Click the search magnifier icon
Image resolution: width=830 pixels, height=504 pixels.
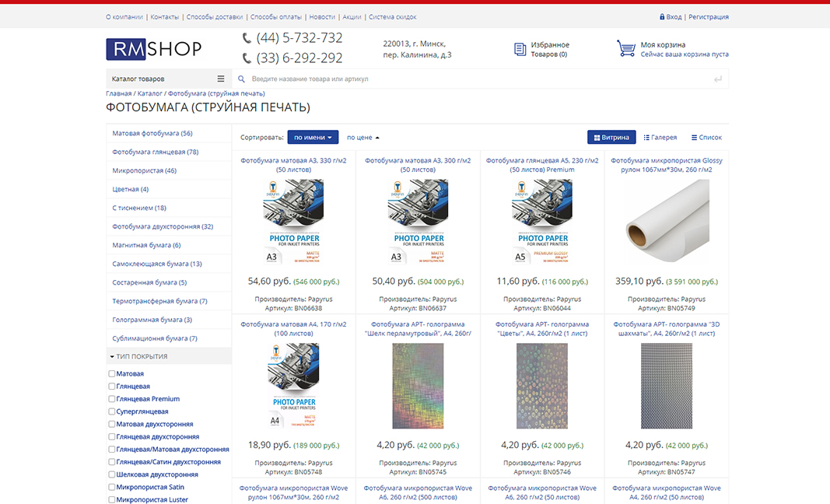241,79
